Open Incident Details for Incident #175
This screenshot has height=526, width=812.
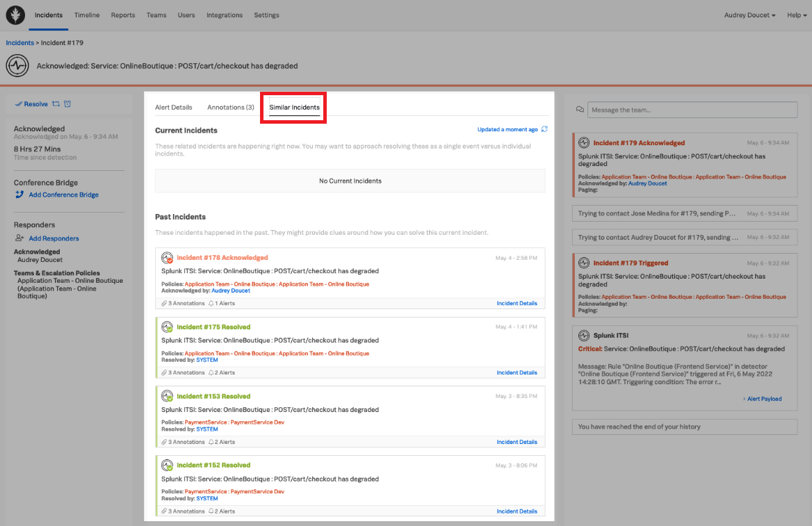pos(517,372)
